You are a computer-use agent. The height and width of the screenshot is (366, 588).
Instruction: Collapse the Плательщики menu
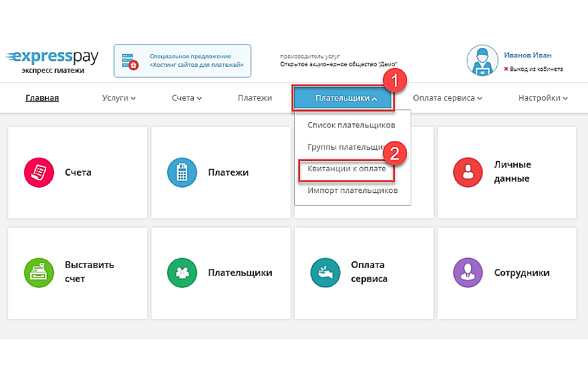(x=345, y=98)
